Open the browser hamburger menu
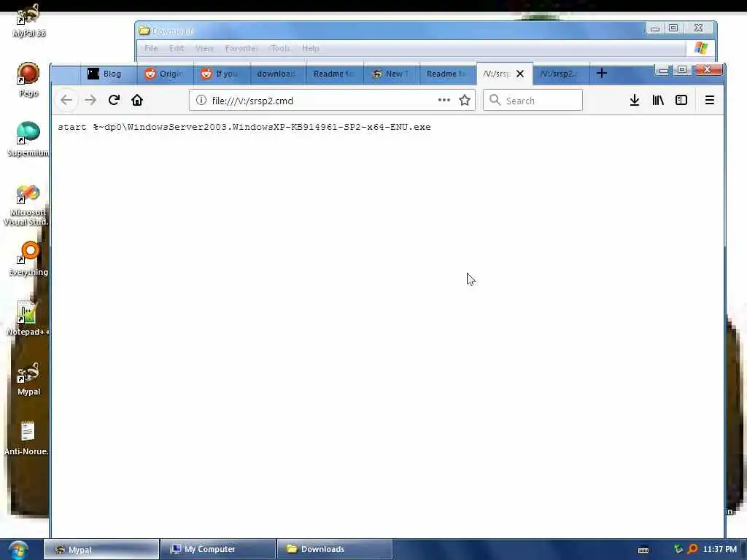 click(709, 100)
